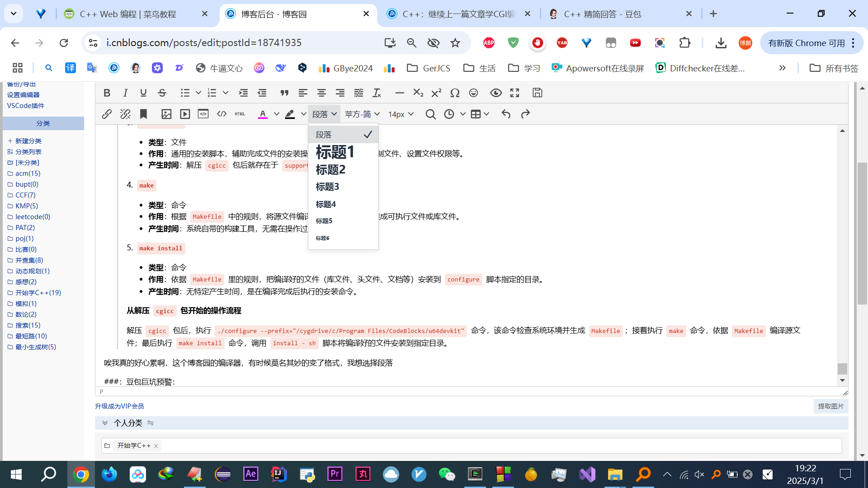The width and height of the screenshot is (868, 488).
Task: Undo the last edit
Action: point(506,114)
